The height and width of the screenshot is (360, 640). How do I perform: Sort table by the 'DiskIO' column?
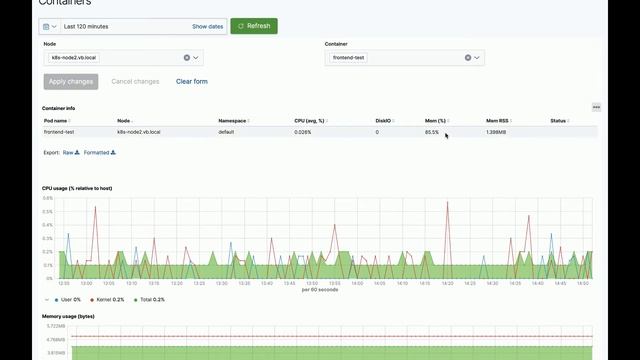(384, 121)
